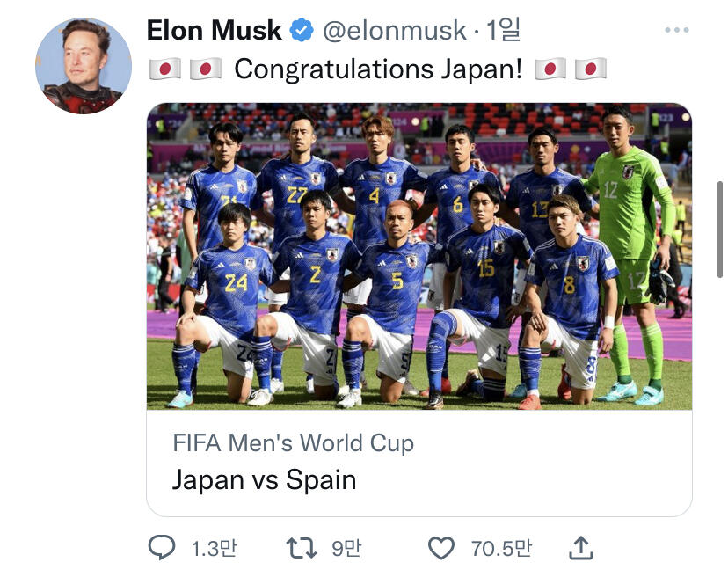Open Elon Musk's profile avatar

point(84,66)
